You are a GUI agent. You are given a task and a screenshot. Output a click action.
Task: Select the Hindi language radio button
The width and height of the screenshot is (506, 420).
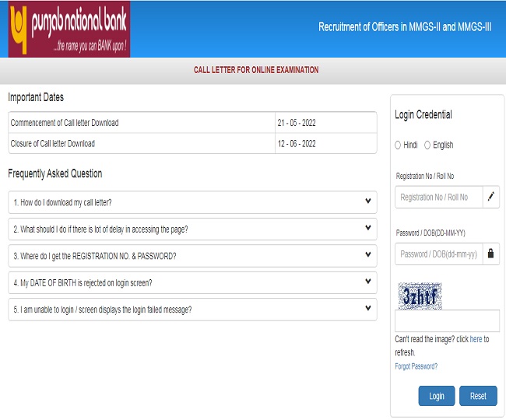[x=399, y=145]
